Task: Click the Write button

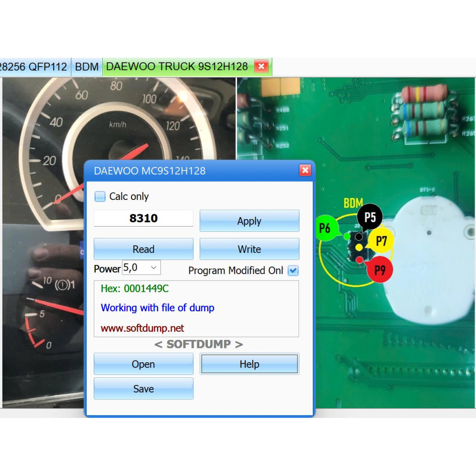Action: [x=249, y=249]
